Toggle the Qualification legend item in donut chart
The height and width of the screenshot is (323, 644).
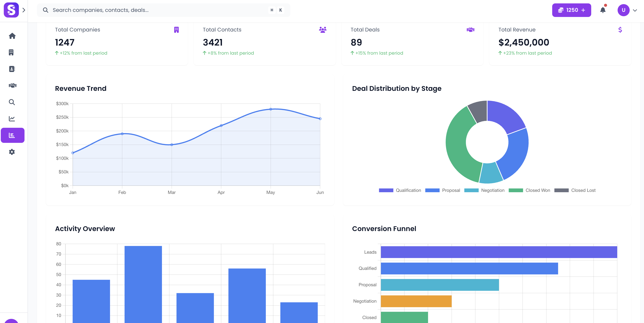(400, 190)
